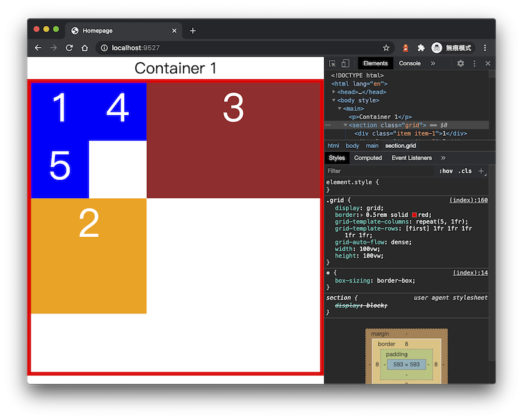Open a new tab with plus button

[x=192, y=31]
